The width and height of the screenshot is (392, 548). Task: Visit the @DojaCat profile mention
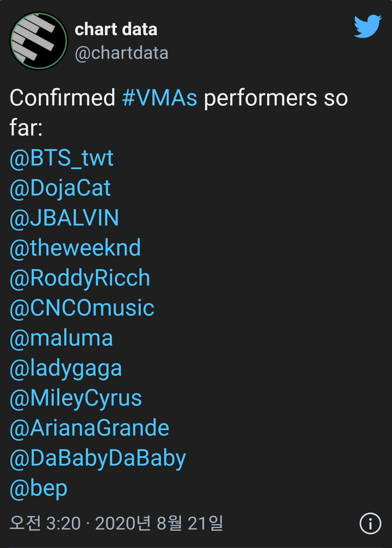coord(60,188)
